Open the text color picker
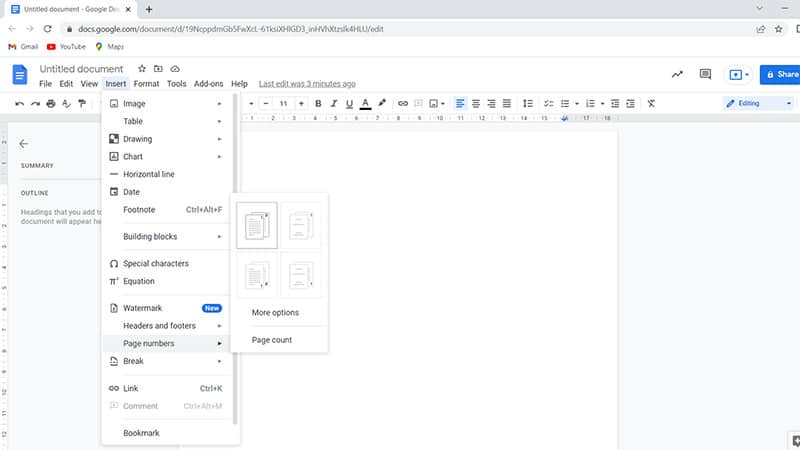 click(x=365, y=103)
